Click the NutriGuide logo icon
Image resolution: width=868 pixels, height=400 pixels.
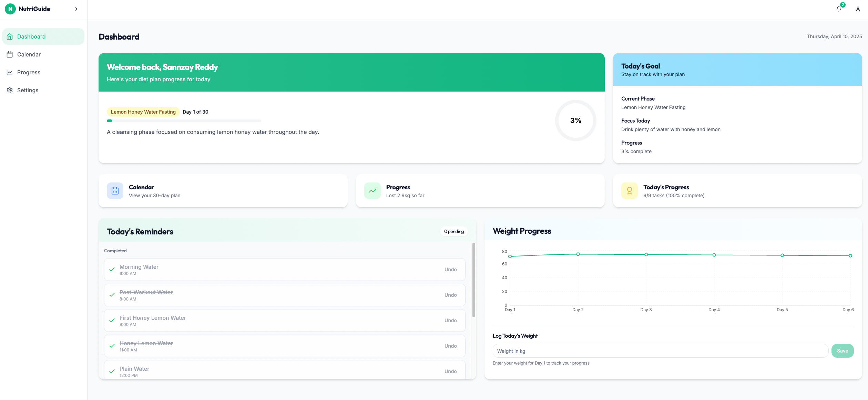(x=10, y=9)
